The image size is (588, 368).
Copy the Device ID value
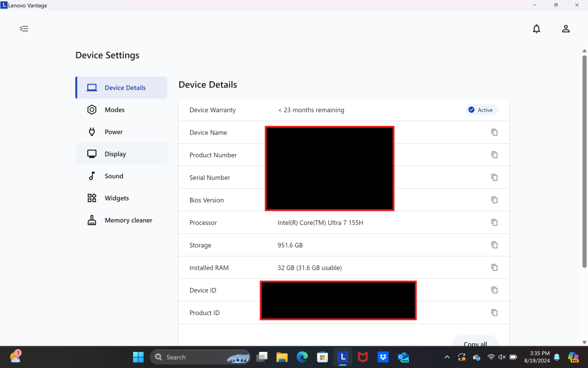pyautogui.click(x=494, y=290)
